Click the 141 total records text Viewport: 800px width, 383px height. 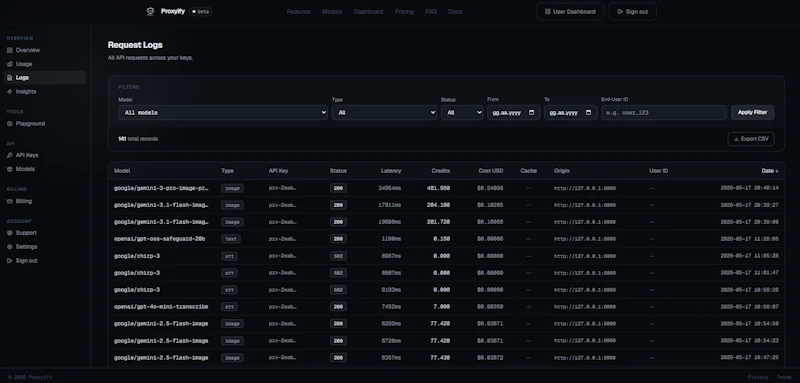pyautogui.click(x=138, y=139)
